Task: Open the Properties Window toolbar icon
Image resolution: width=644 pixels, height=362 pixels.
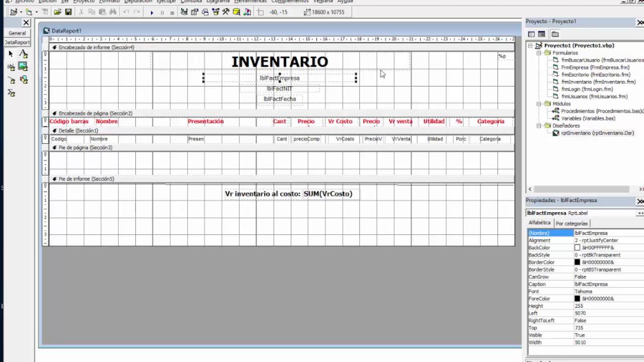Action: tap(194, 12)
